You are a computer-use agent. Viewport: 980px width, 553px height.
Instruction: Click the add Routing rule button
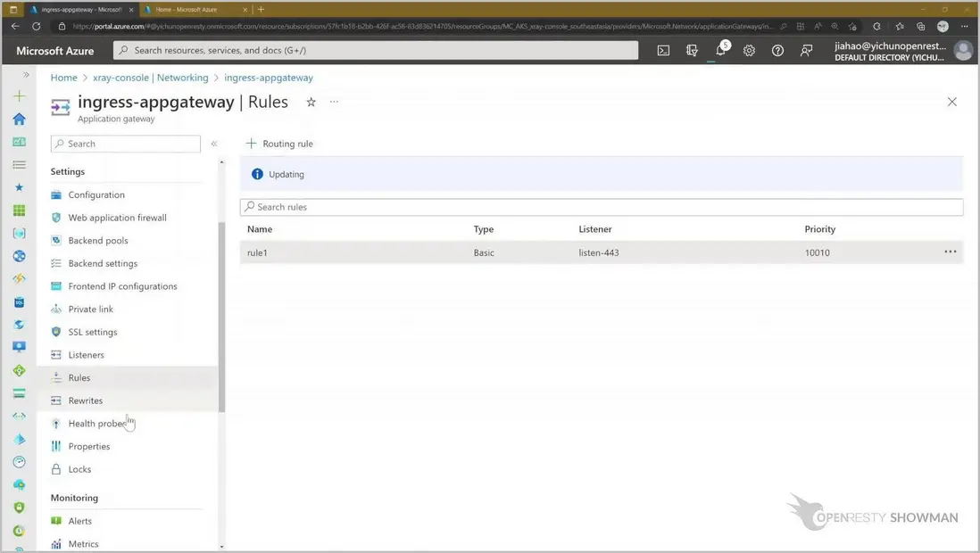pos(279,144)
